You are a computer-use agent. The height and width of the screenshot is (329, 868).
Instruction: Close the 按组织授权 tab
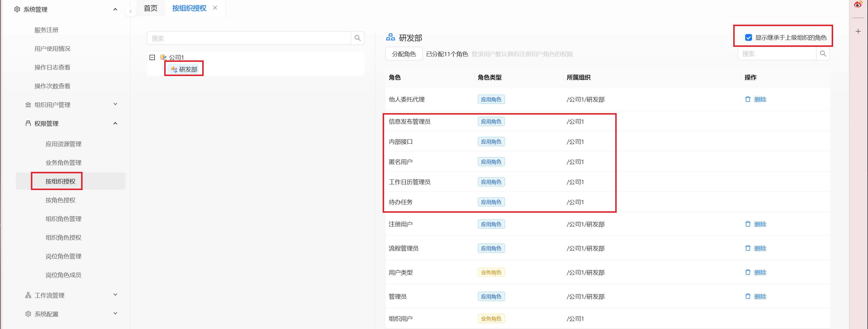coord(215,8)
